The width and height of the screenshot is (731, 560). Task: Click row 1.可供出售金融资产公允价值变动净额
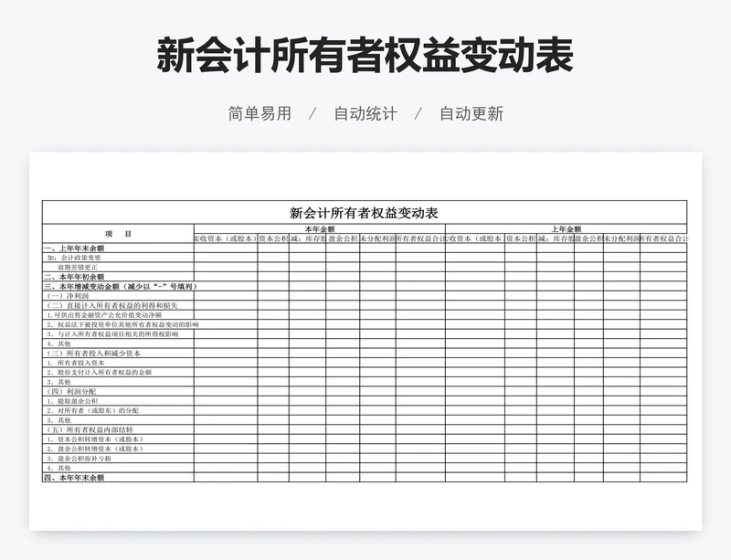coord(104,315)
